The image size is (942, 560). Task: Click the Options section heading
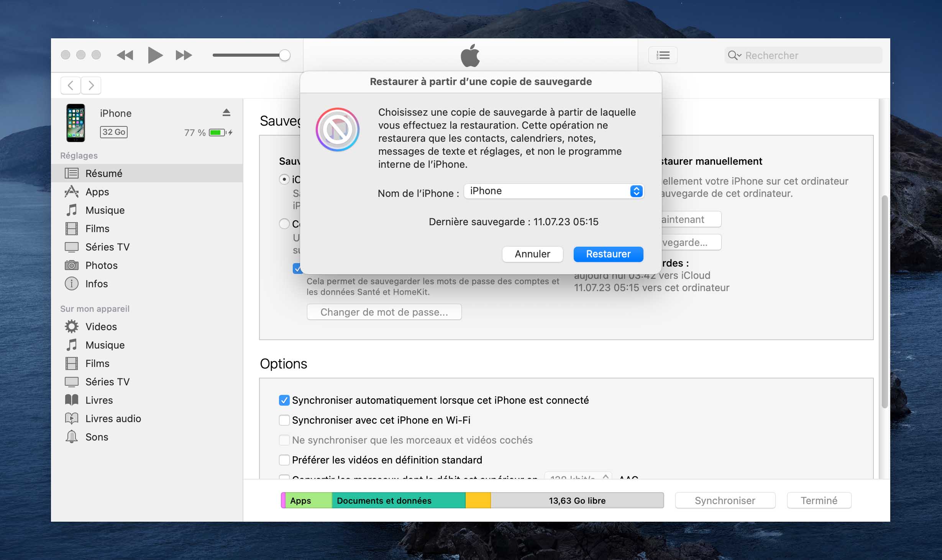(x=284, y=364)
